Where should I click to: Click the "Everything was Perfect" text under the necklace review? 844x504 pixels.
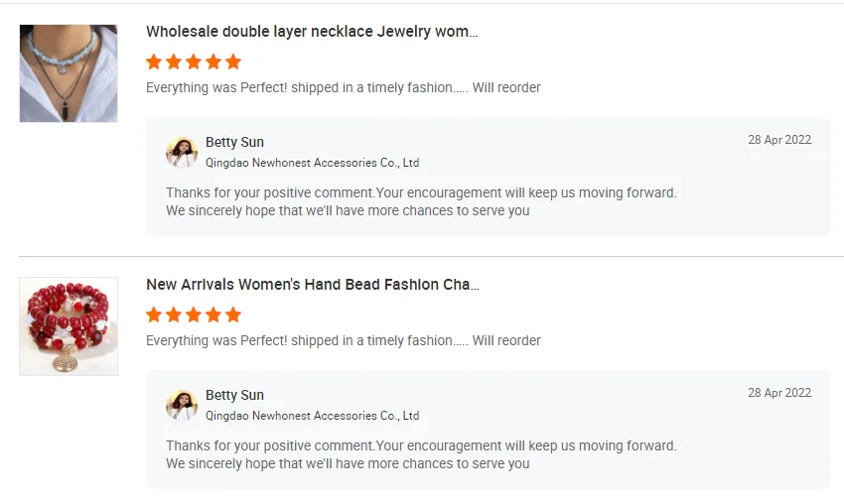pyautogui.click(x=343, y=87)
